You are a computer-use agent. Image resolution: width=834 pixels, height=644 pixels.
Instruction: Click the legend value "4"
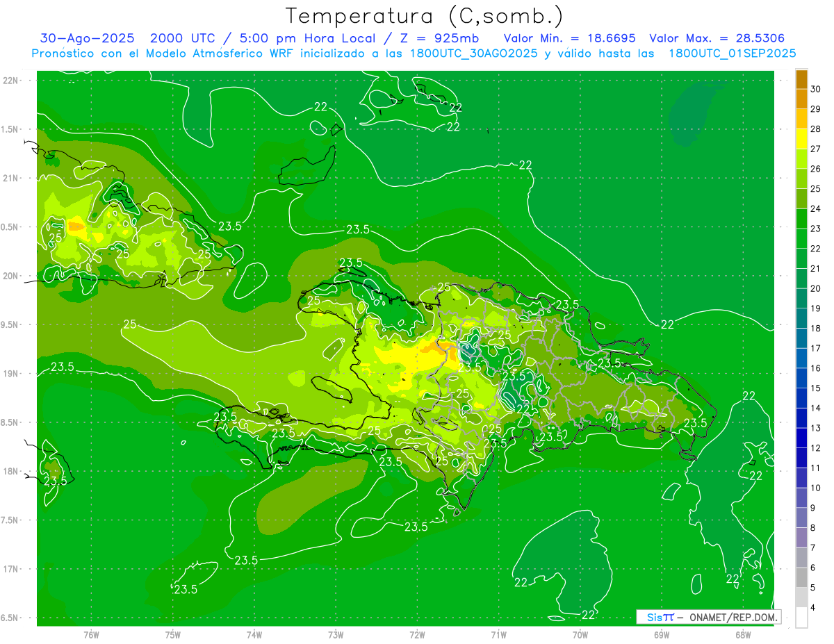click(814, 607)
